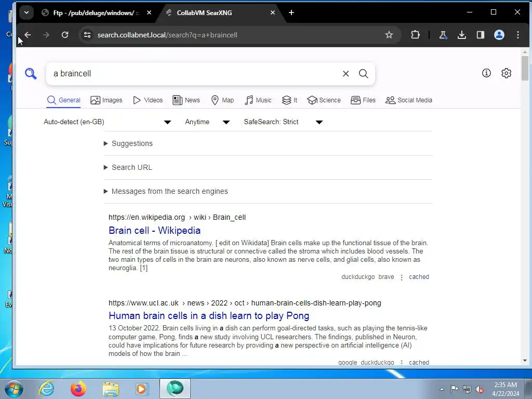This screenshot has height=399, width=532.
Task: Expand the Suggestions section
Action: click(x=128, y=143)
